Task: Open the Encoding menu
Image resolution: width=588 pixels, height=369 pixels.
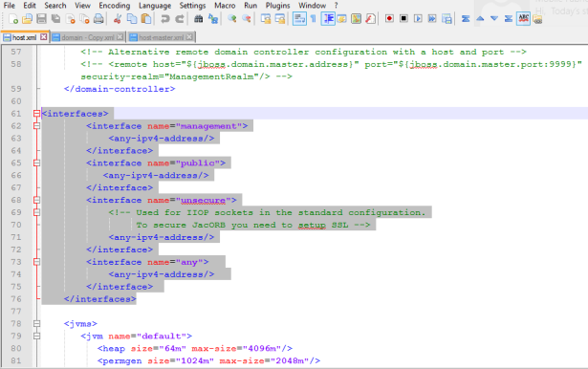Action: 115,6
